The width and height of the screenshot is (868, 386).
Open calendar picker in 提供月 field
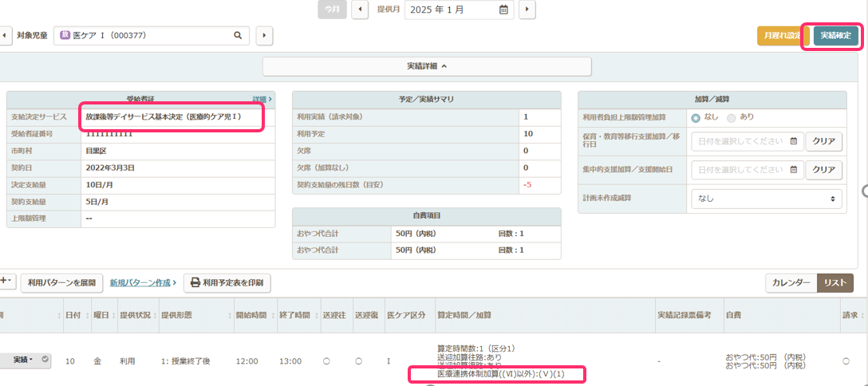coord(503,10)
